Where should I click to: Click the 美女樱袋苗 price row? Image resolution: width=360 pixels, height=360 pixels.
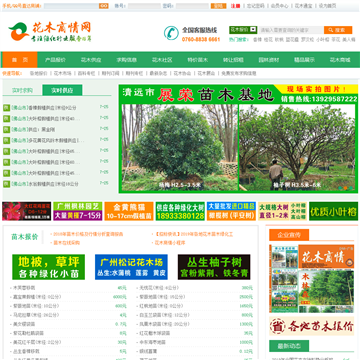click(x=68, y=324)
